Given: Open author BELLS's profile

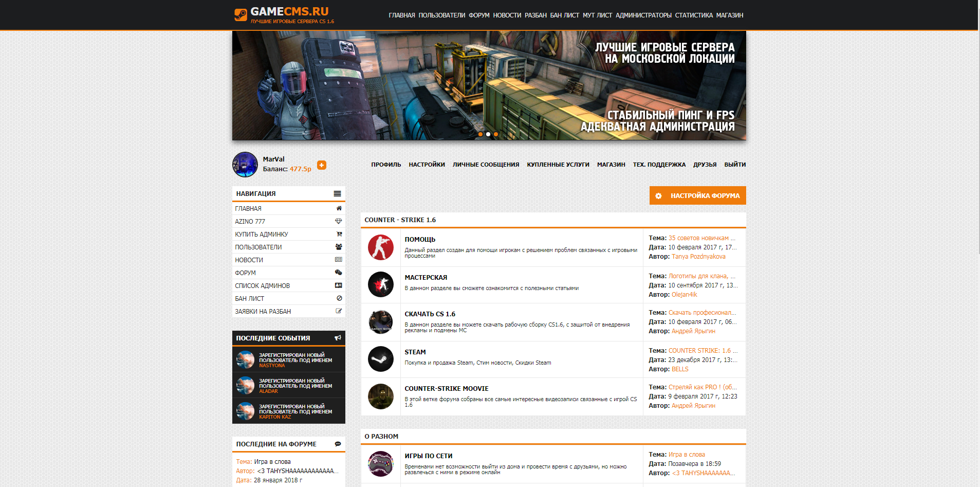Looking at the screenshot, I should click(680, 369).
